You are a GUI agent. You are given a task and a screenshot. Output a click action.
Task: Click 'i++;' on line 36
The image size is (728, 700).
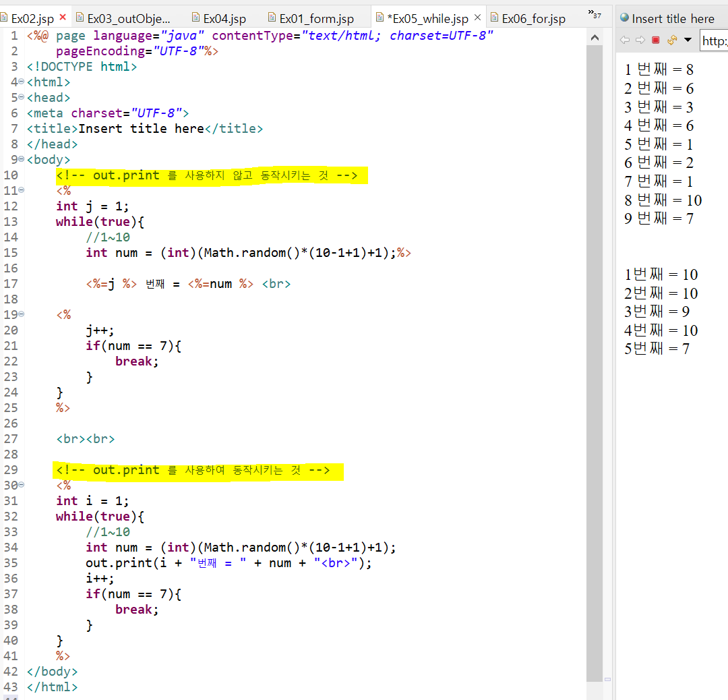point(100,579)
